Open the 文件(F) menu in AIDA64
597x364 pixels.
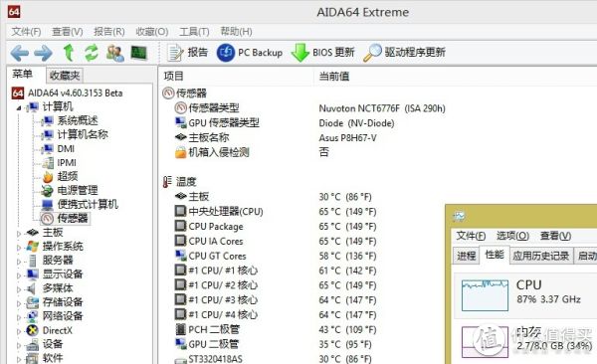click(26, 32)
